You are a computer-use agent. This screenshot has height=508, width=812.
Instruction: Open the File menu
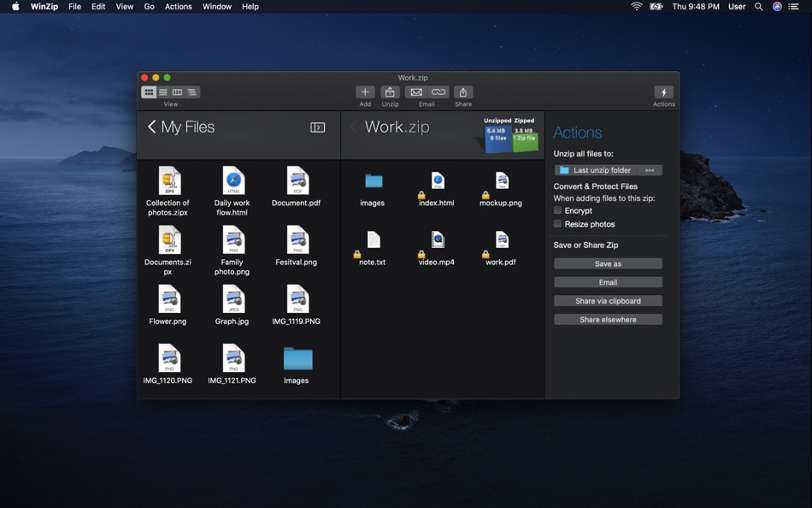(74, 7)
